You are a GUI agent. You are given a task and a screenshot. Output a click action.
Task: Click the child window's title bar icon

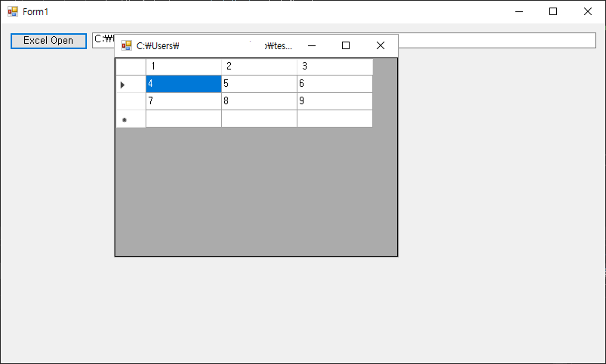(127, 46)
